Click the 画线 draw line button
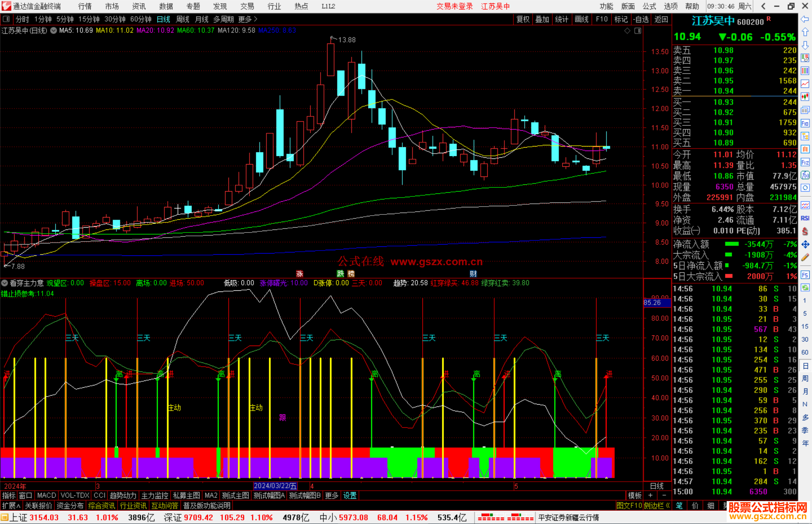The height and width of the screenshot is (524, 812). click(x=582, y=19)
